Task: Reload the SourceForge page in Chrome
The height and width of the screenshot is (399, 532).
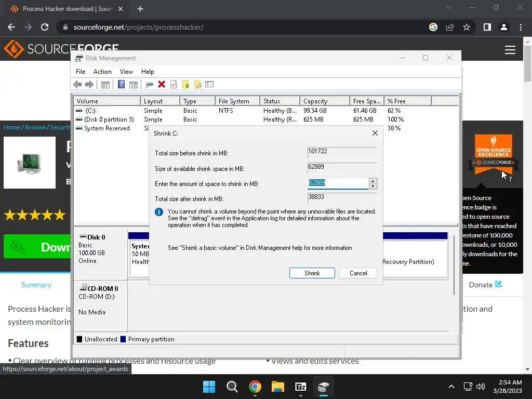Action: coord(45,27)
